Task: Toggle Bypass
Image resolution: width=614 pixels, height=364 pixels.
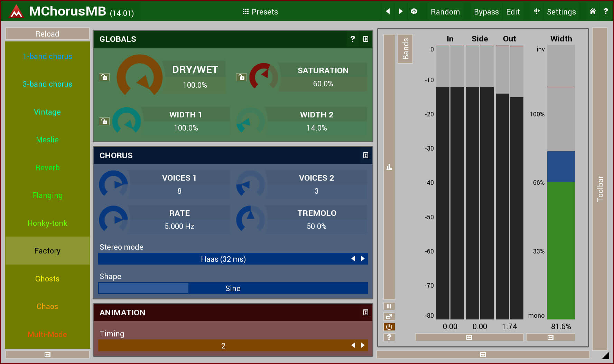Action: [486, 12]
